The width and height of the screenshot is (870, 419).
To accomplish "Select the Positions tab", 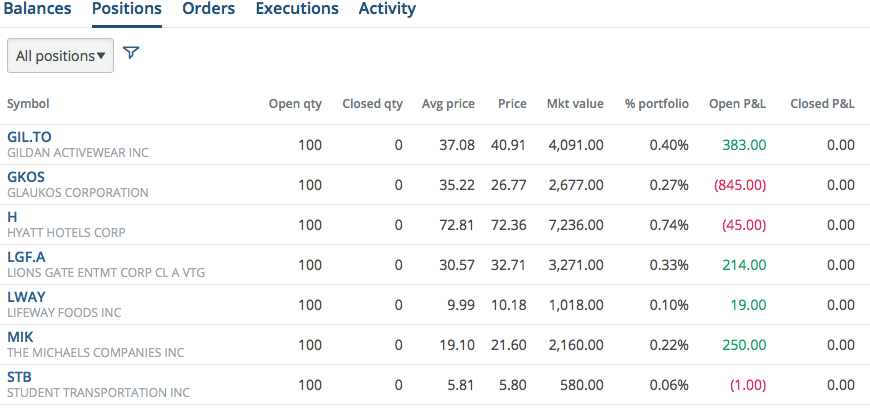I will [127, 9].
